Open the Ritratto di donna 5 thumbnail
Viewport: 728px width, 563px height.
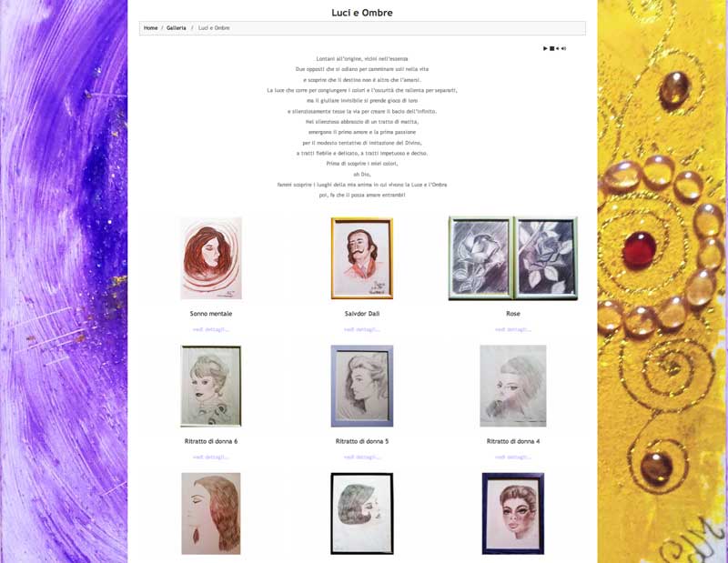coord(361,386)
